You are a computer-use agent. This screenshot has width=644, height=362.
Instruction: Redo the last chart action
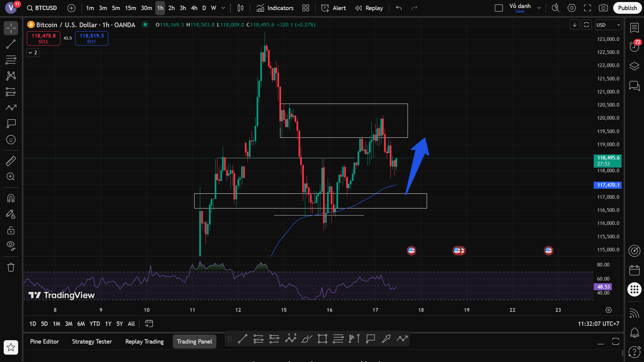click(414, 8)
